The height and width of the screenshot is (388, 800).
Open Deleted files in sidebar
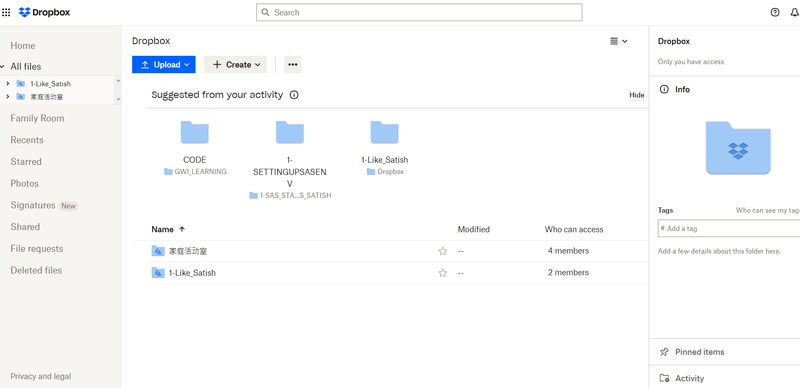point(36,271)
